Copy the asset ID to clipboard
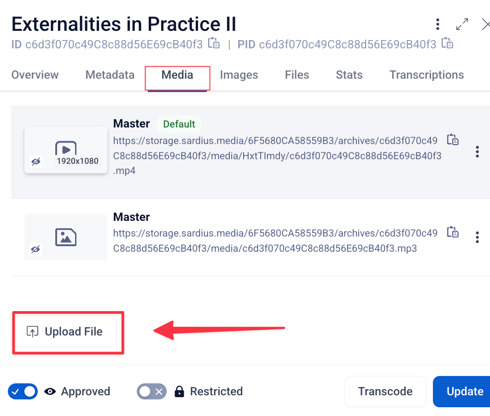 [214, 44]
